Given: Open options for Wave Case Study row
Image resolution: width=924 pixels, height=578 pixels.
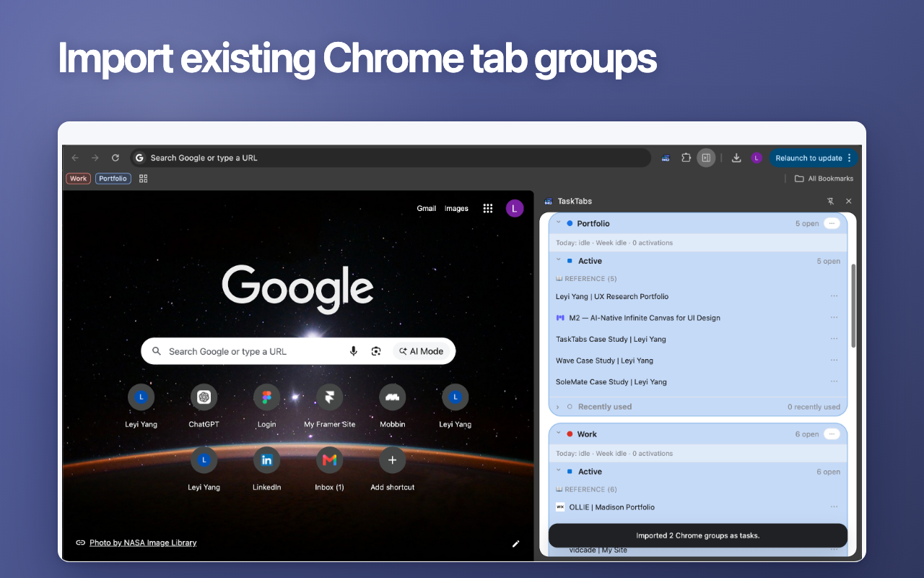Looking at the screenshot, I should [x=834, y=360].
